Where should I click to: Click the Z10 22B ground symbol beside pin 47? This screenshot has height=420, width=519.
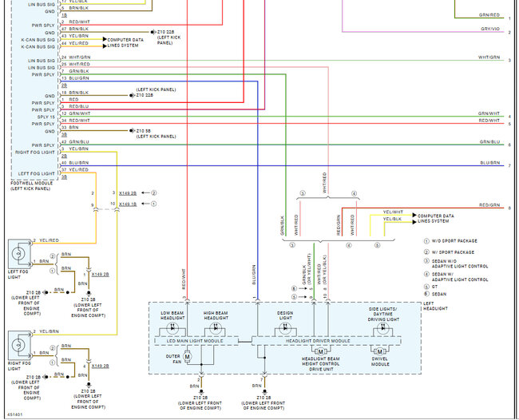coord(153,32)
